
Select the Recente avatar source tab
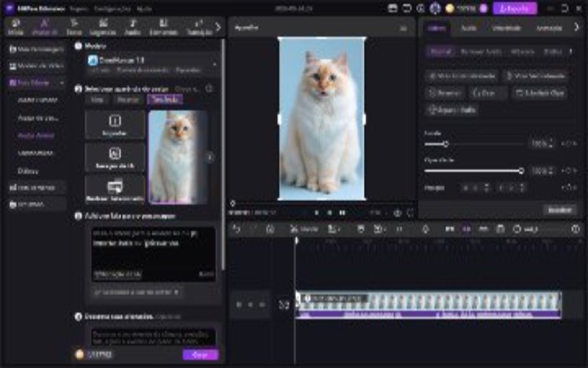[128, 99]
